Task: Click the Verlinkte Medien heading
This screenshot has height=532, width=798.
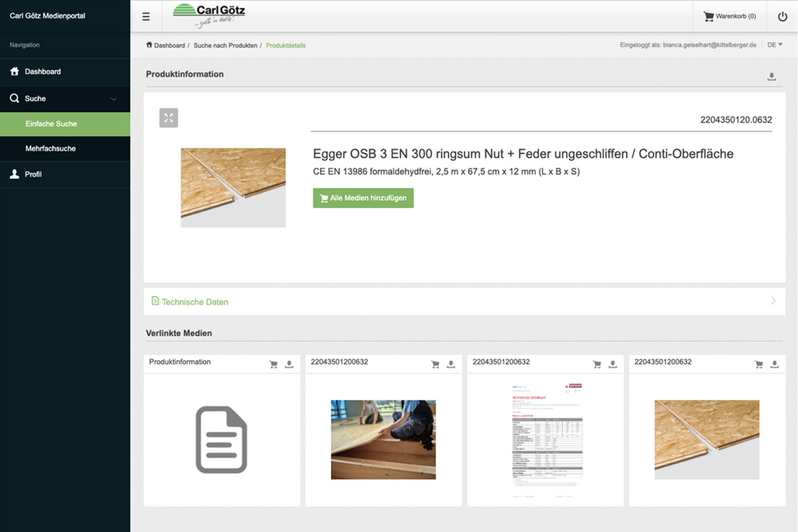Action: (x=179, y=333)
